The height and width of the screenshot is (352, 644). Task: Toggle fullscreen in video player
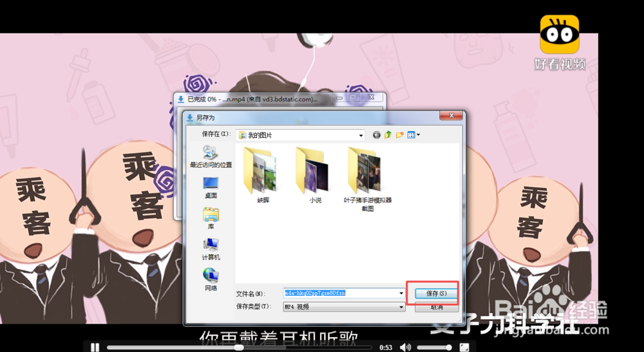coord(464,347)
